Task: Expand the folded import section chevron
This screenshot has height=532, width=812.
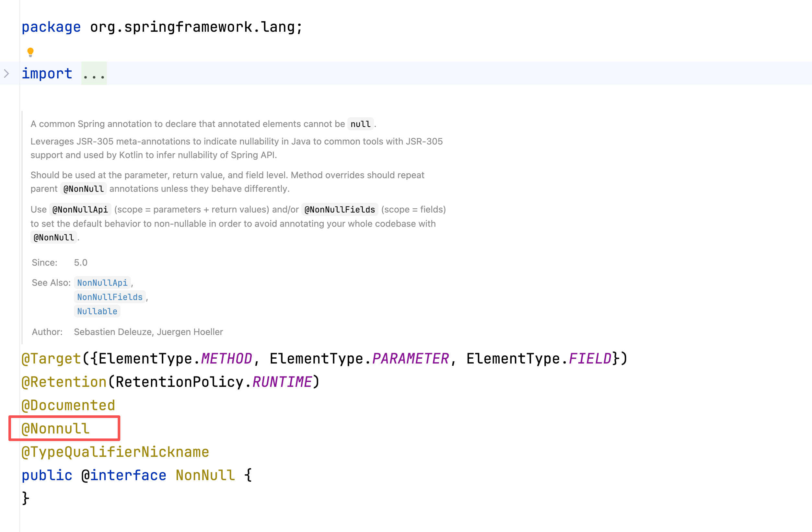Action: [6, 73]
